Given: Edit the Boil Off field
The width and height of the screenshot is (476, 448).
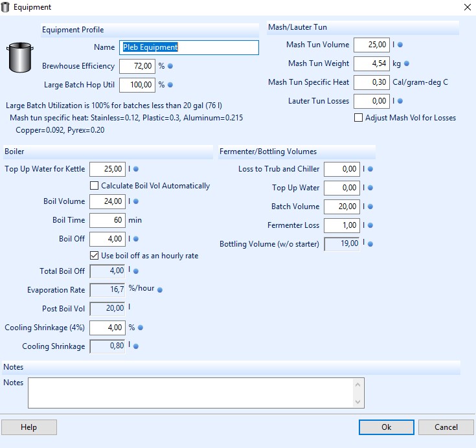Looking at the screenshot, I should click(x=108, y=239).
